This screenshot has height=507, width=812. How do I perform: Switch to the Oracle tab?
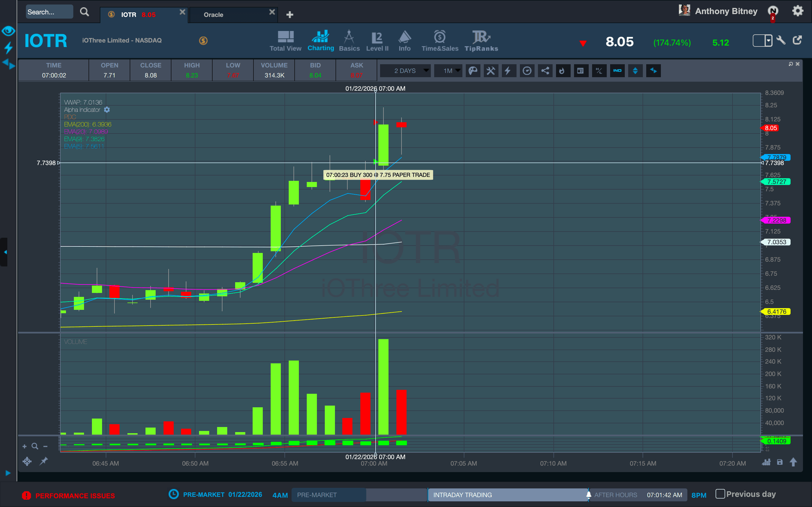coord(213,15)
